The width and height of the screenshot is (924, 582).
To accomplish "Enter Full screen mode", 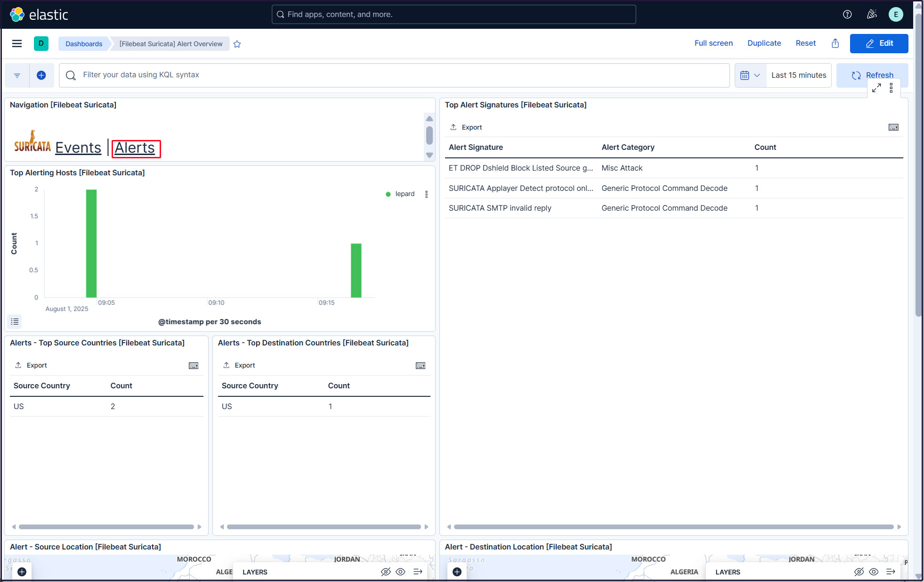I will pyautogui.click(x=713, y=43).
